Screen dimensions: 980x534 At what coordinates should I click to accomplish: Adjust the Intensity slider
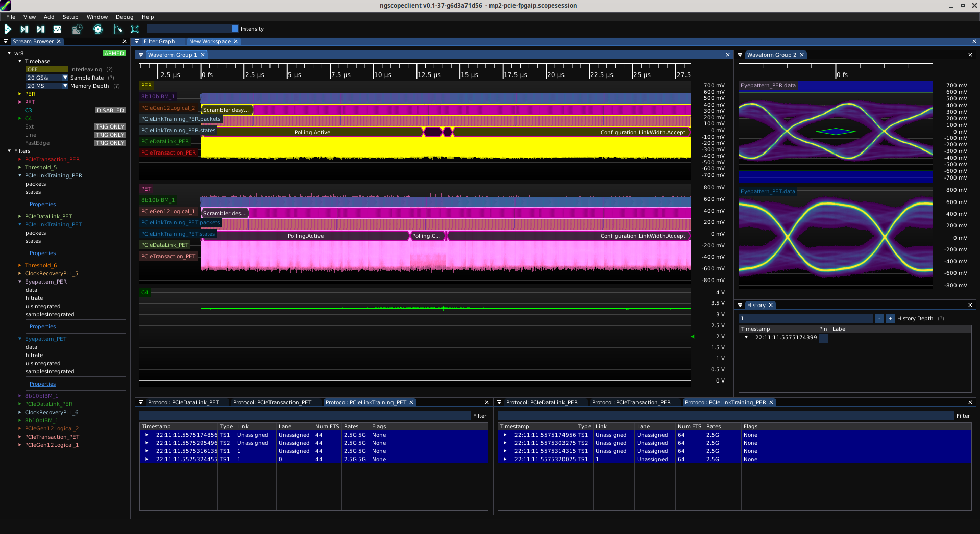[x=192, y=29]
